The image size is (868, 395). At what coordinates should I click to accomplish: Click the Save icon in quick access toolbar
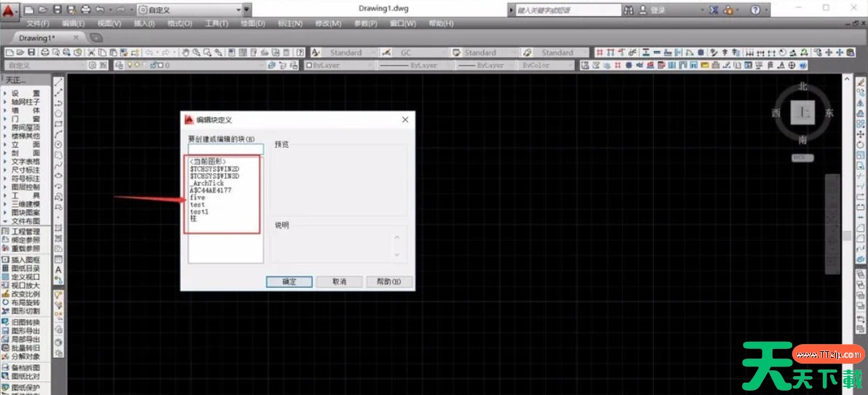(59, 10)
